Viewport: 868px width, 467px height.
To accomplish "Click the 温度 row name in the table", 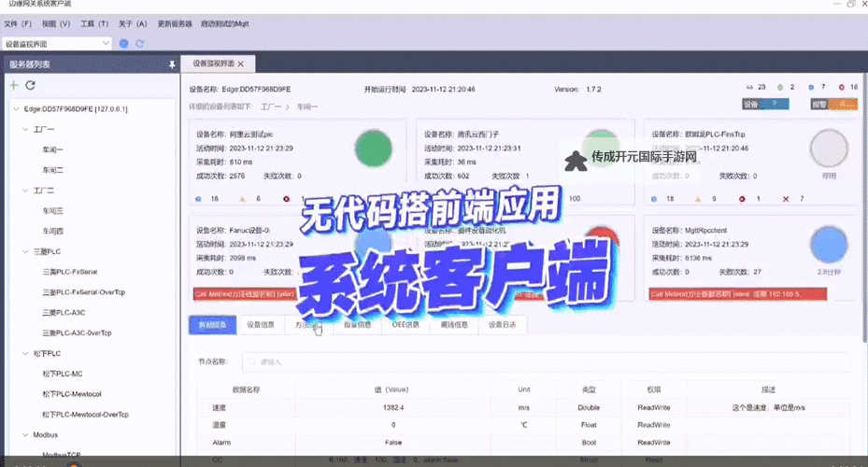I will [x=220, y=425].
